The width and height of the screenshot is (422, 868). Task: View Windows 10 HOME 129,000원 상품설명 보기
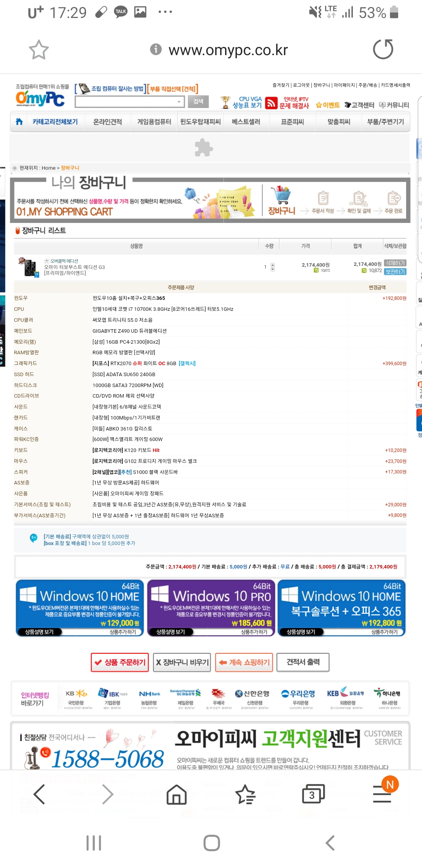(x=39, y=632)
